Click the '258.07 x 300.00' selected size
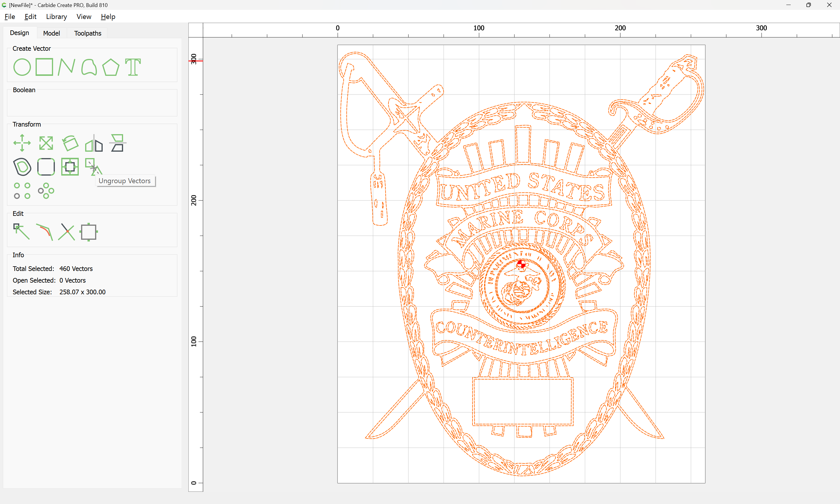This screenshot has width=840, height=504. pyautogui.click(x=83, y=292)
